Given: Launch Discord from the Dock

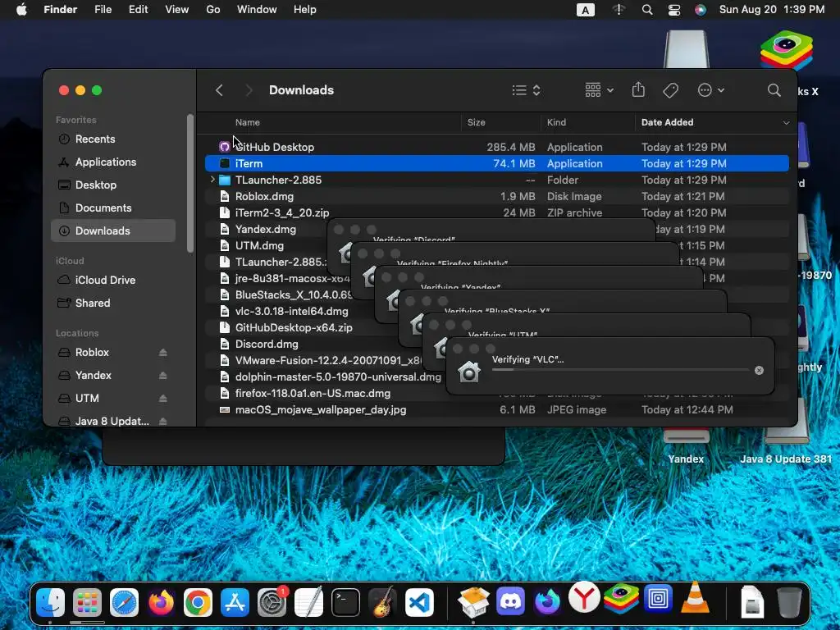Looking at the screenshot, I should click(510, 600).
